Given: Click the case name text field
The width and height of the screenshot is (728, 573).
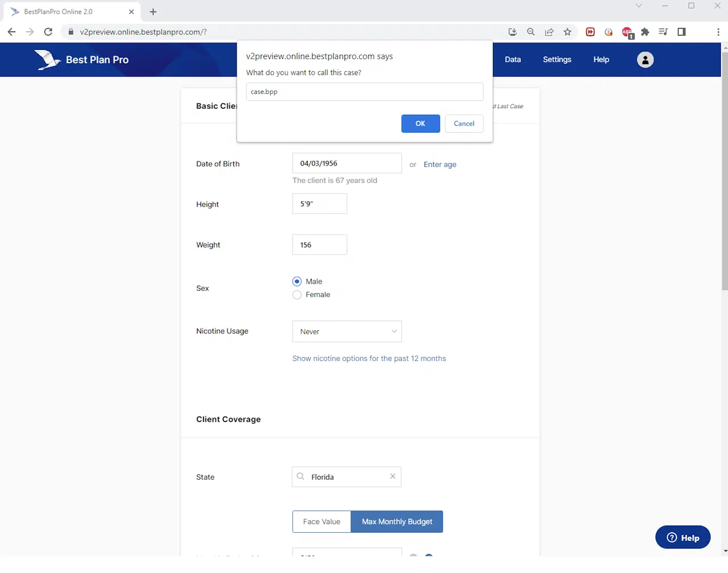Looking at the screenshot, I should point(364,92).
